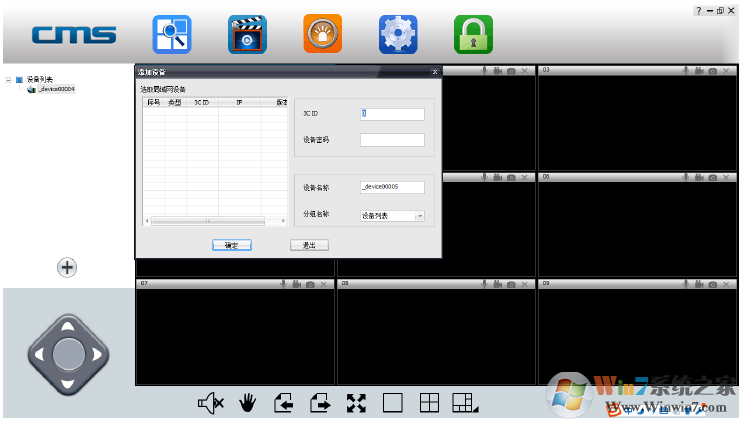Click the 设备密码 password input field
743x421 pixels.
point(392,140)
